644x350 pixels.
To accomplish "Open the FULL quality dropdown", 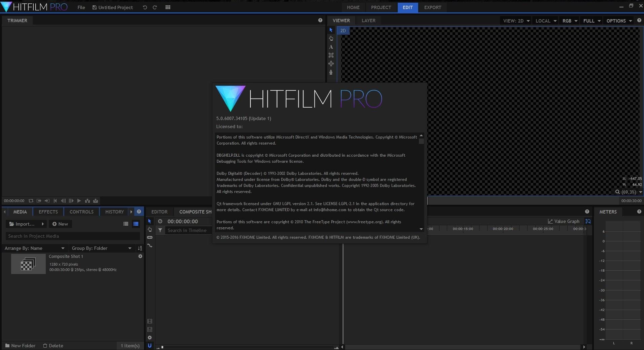I will click(592, 21).
